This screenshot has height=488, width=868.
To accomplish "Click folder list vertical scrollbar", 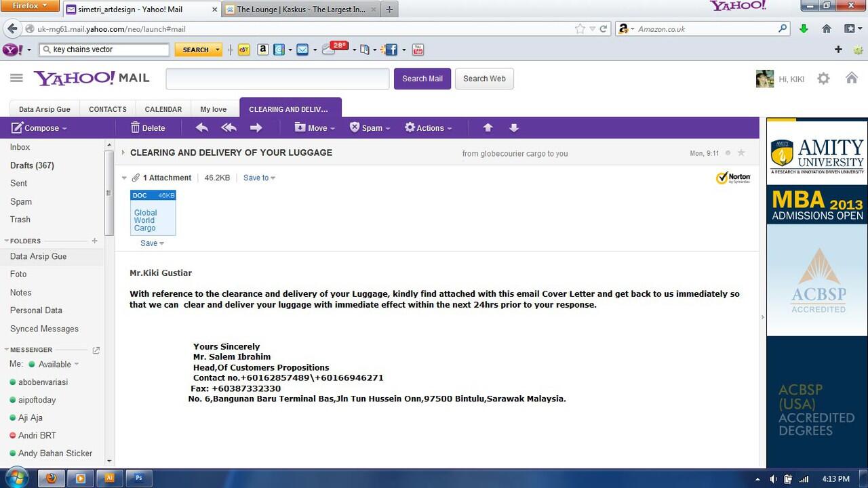I will coord(109,193).
